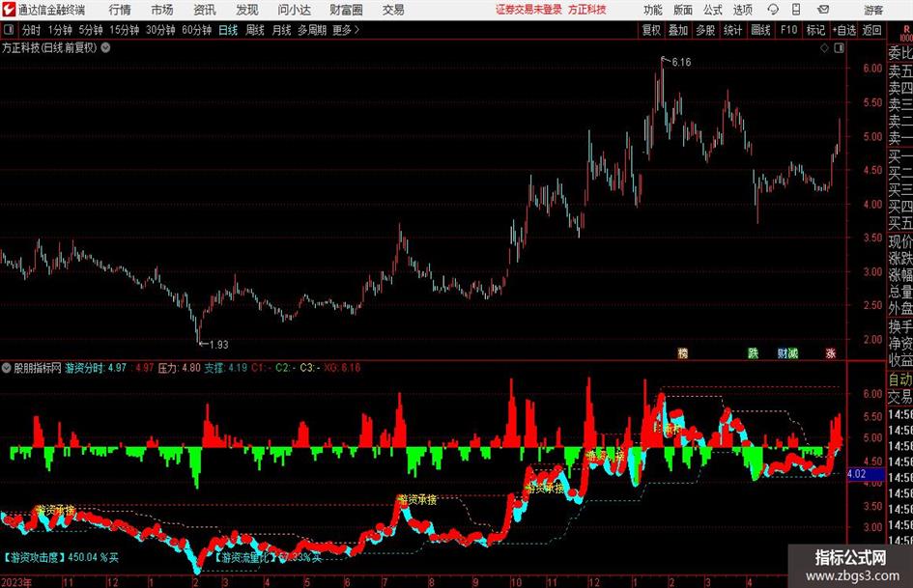Viewport: 913px width, 588px height.
Task: Open the 财富圈 menu
Action: click(346, 10)
